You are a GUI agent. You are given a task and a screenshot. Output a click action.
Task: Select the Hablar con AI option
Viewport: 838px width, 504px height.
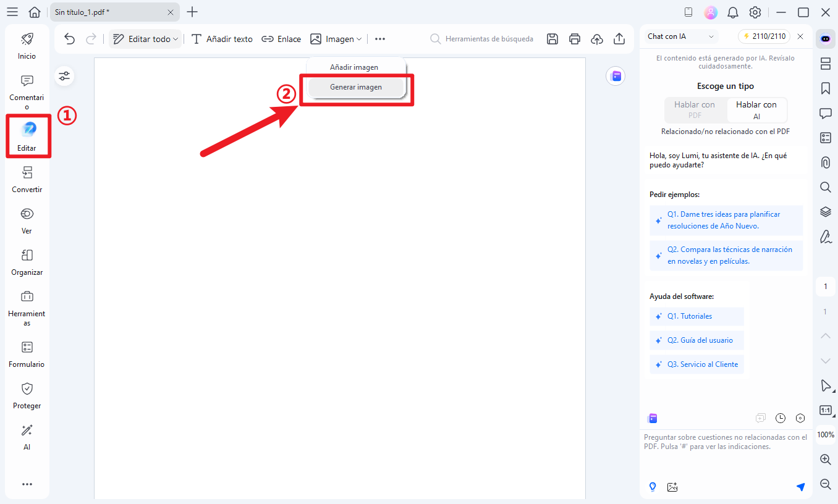pyautogui.click(x=756, y=109)
